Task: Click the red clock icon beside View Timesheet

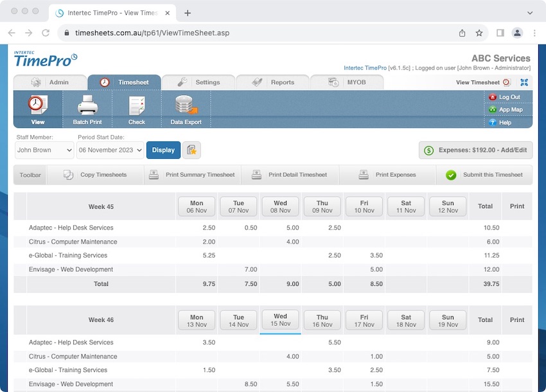Action: tap(506, 83)
